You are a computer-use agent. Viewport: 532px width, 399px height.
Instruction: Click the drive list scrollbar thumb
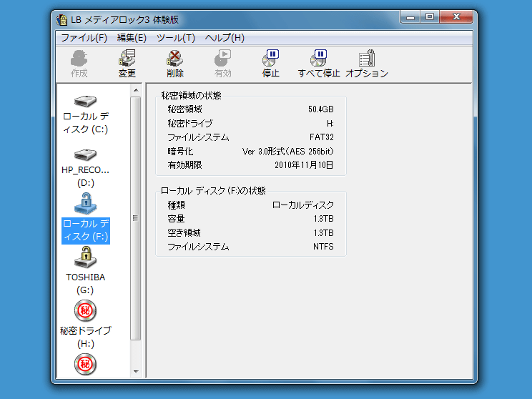[x=136, y=218]
